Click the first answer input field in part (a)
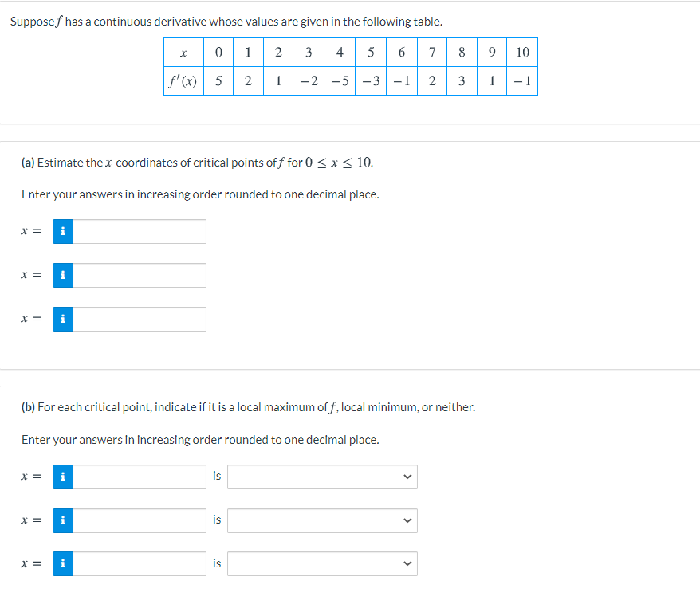This screenshot has width=700, height=612. click(140, 230)
